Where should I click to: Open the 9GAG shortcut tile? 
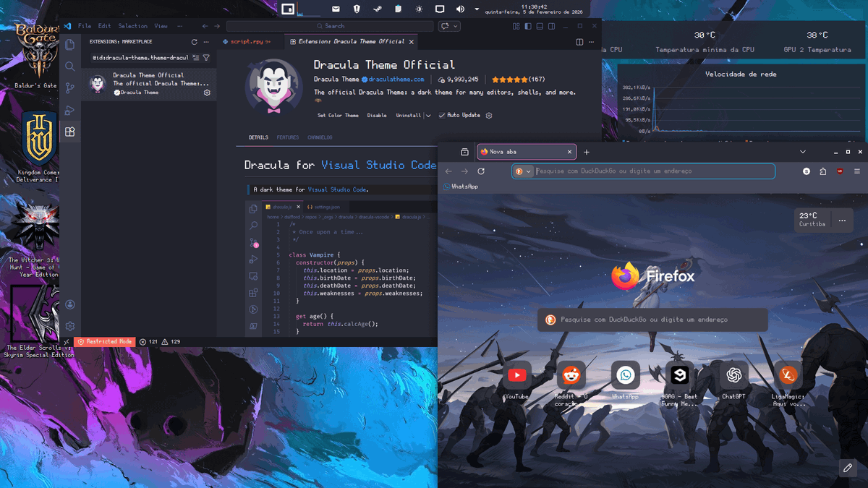(679, 375)
